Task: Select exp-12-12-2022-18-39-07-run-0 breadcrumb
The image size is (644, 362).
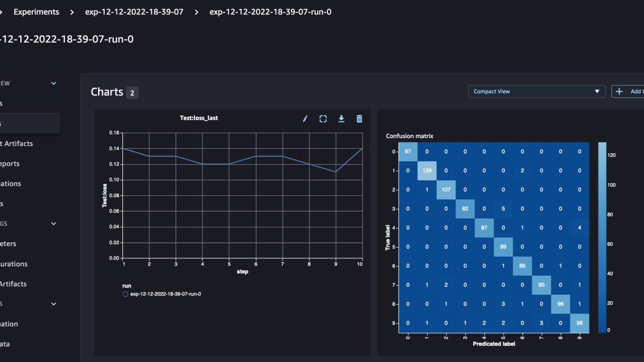Action: [x=270, y=12]
